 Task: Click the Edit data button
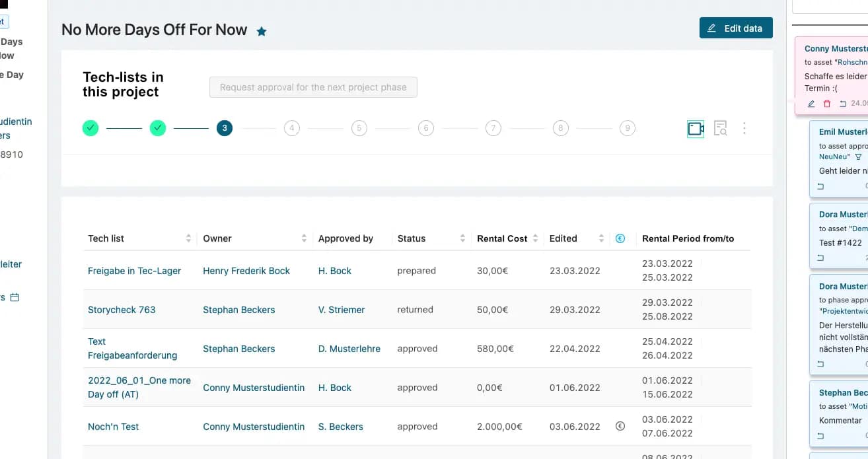pos(735,28)
